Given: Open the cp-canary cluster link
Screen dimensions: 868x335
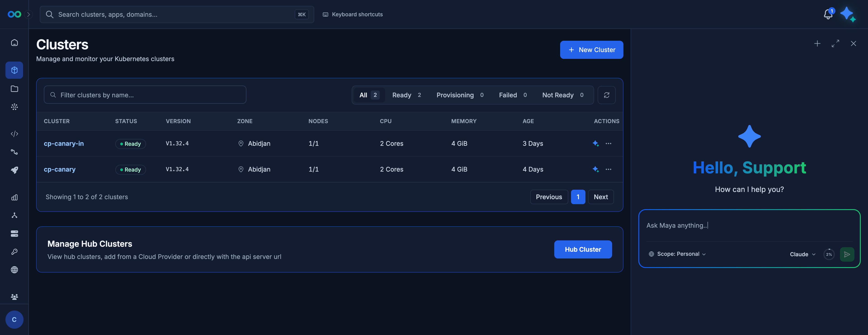Looking at the screenshot, I should (x=60, y=169).
